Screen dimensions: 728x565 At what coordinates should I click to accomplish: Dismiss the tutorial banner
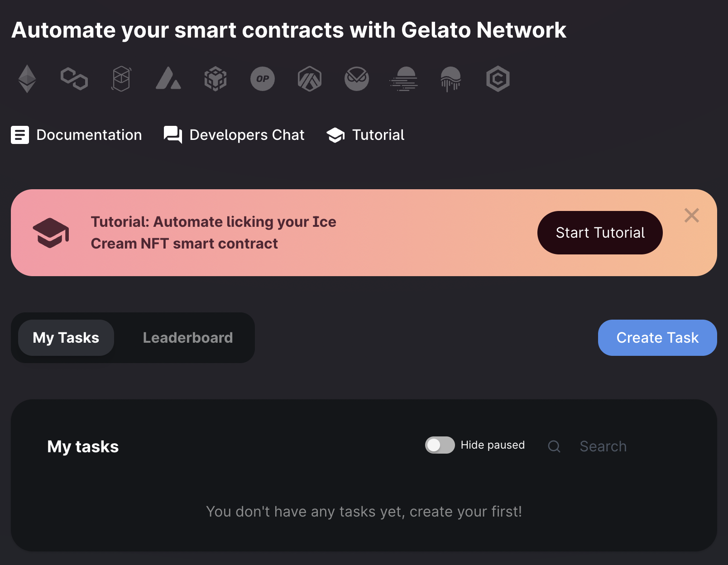point(691,216)
